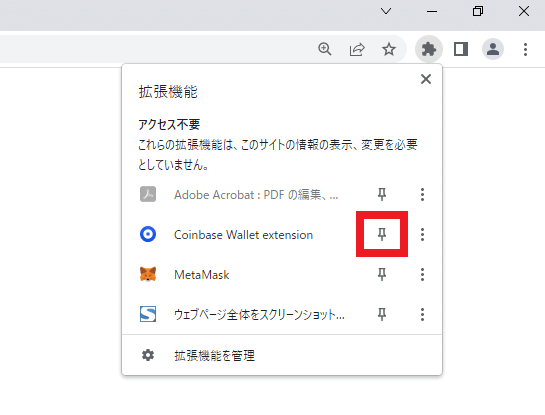The image size is (545, 415).
Task: Pin the webpage screenshot extension
Action: coord(382,315)
